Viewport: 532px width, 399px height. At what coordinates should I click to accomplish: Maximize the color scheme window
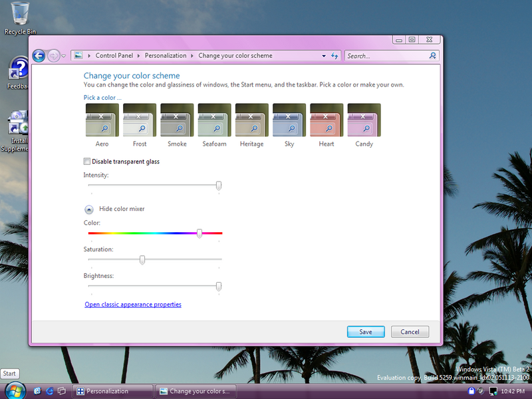(412, 40)
